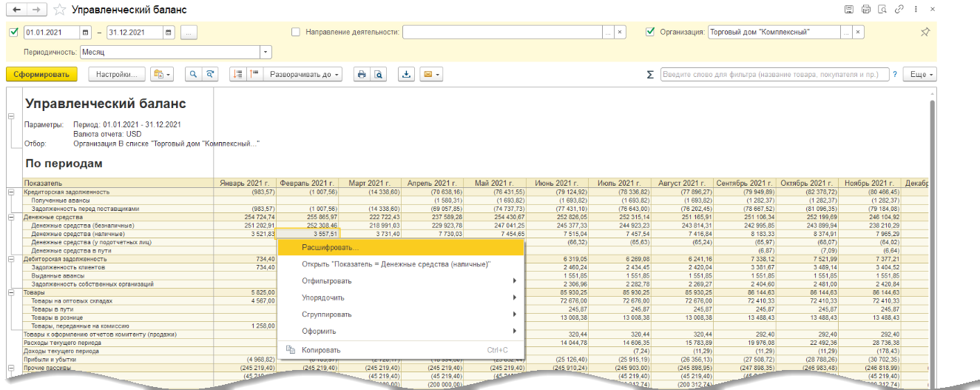Click the add-to-favorites star icon
Viewport: 980px width, 390px height.
click(x=60, y=10)
